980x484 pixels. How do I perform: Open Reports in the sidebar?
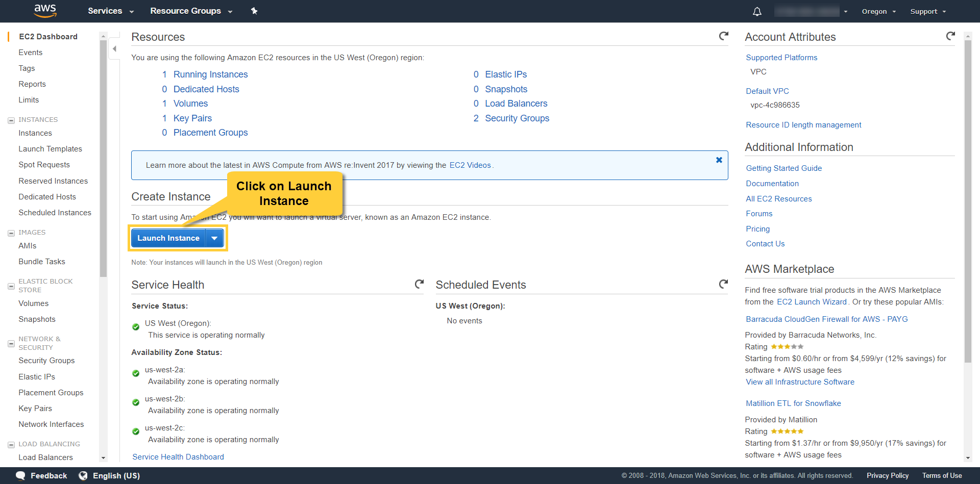[32, 84]
